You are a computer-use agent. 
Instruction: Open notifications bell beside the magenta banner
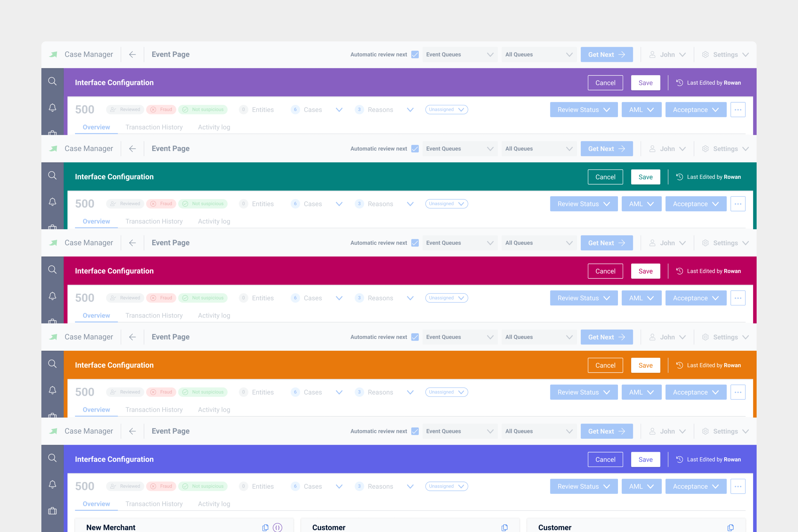52,296
